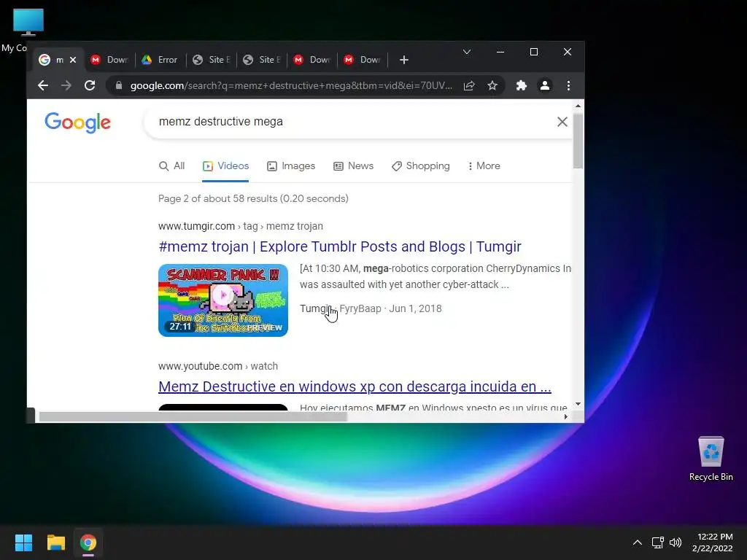
Task: Open File Explorer from the taskbar
Action: click(x=55, y=542)
